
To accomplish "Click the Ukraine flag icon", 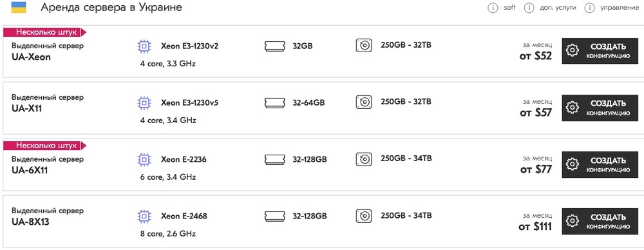I will pyautogui.click(x=19, y=7).
